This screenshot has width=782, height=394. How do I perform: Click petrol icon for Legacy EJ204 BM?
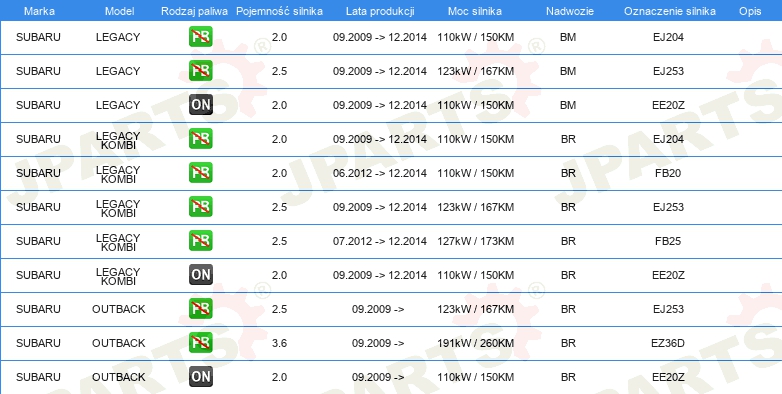[200, 37]
